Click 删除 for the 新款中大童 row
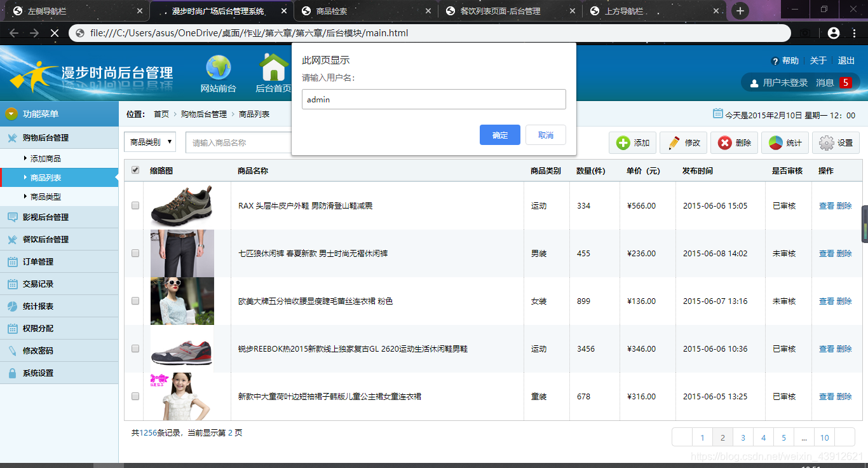868x468 pixels. pyautogui.click(x=844, y=396)
